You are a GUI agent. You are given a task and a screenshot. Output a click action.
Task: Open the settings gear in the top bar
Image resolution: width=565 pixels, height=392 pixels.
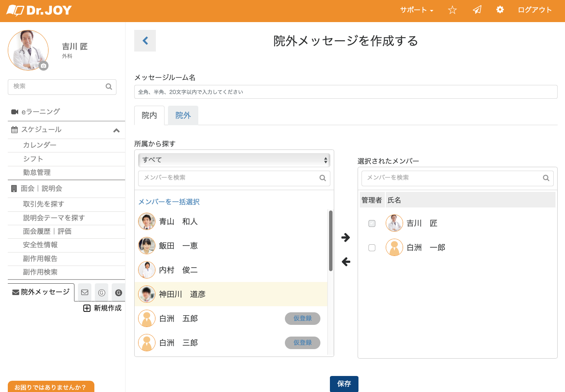click(x=500, y=10)
